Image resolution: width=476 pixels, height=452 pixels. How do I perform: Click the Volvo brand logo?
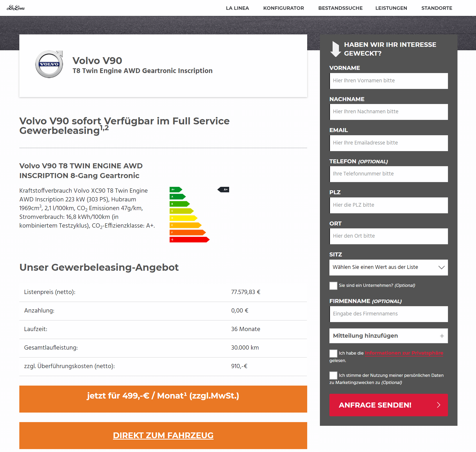(49, 64)
